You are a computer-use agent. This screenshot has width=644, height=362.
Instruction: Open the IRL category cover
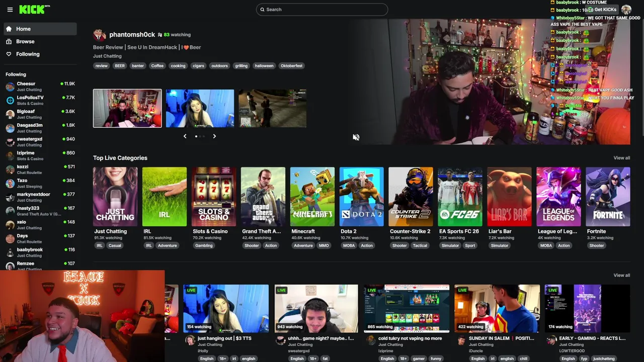click(165, 197)
